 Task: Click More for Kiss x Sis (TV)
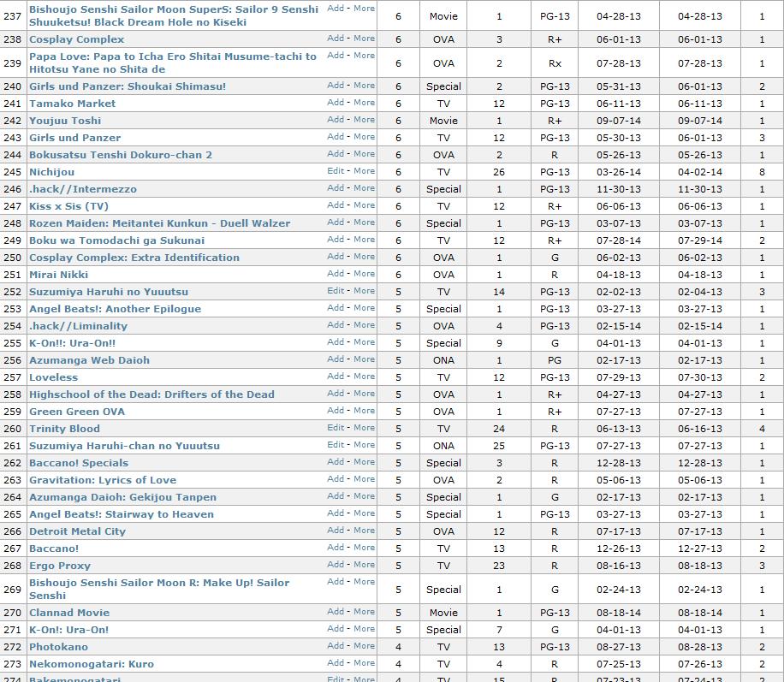[x=364, y=205]
